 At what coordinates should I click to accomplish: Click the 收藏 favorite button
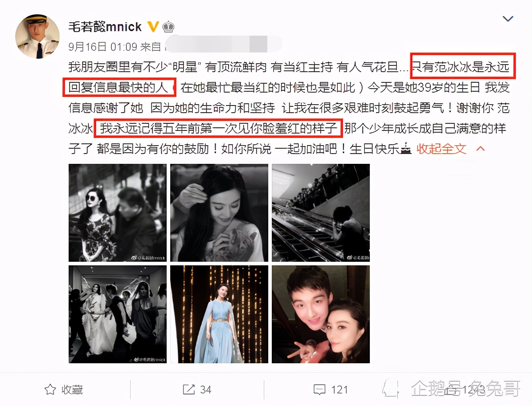(x=64, y=390)
